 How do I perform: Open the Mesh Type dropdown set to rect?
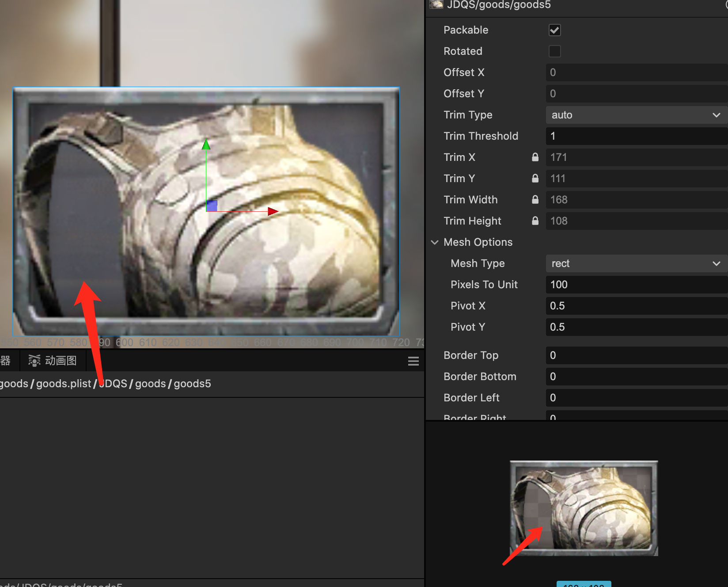(x=637, y=263)
